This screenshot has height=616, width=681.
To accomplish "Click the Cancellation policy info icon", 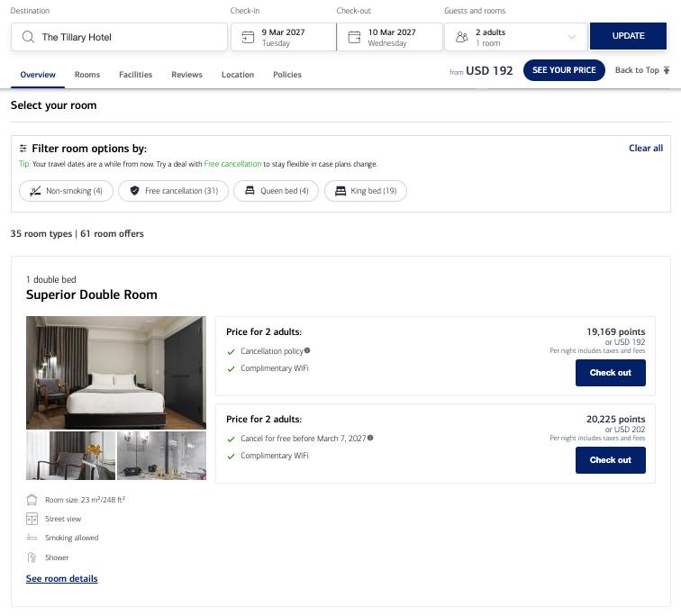I will 307,350.
